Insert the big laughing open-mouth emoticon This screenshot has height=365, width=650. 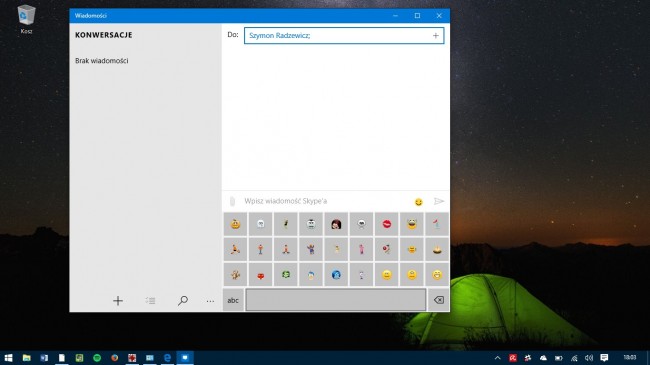[x=412, y=224]
